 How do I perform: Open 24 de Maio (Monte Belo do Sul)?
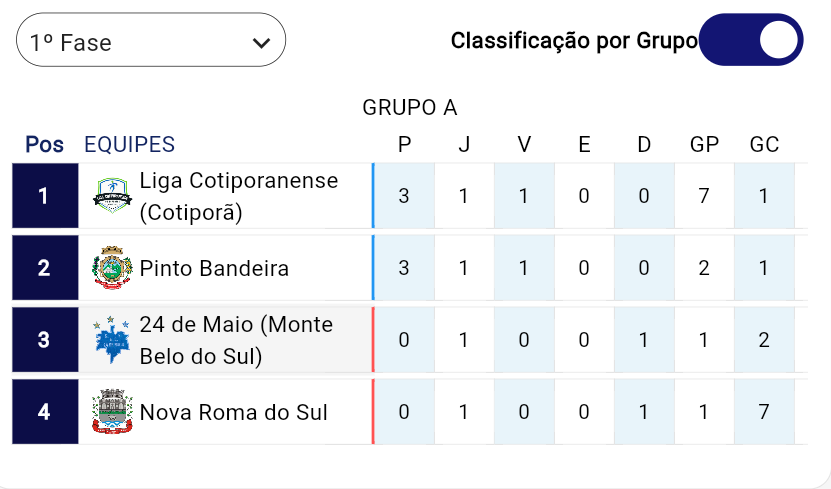(237, 340)
